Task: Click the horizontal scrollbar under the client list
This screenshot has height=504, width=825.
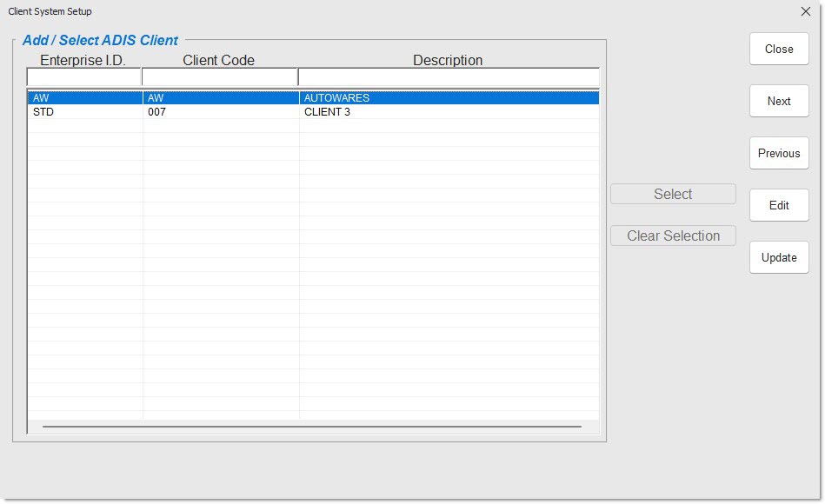Action: (x=311, y=427)
